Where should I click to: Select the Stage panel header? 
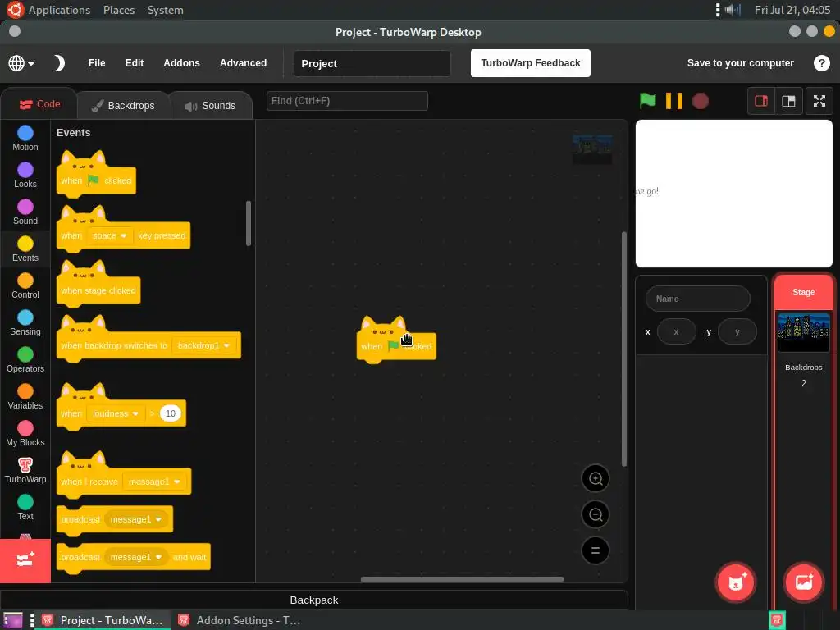click(804, 292)
